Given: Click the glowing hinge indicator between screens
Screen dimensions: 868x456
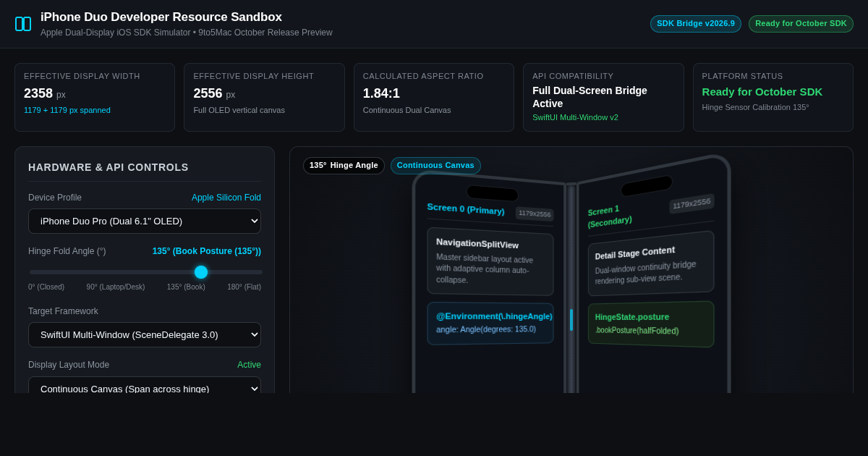Looking at the screenshot, I should [571, 320].
